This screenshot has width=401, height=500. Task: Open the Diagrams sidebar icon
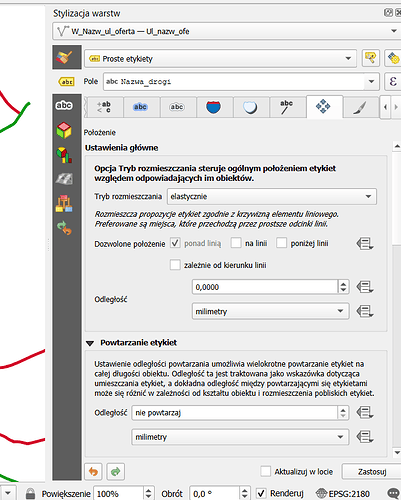(x=64, y=155)
